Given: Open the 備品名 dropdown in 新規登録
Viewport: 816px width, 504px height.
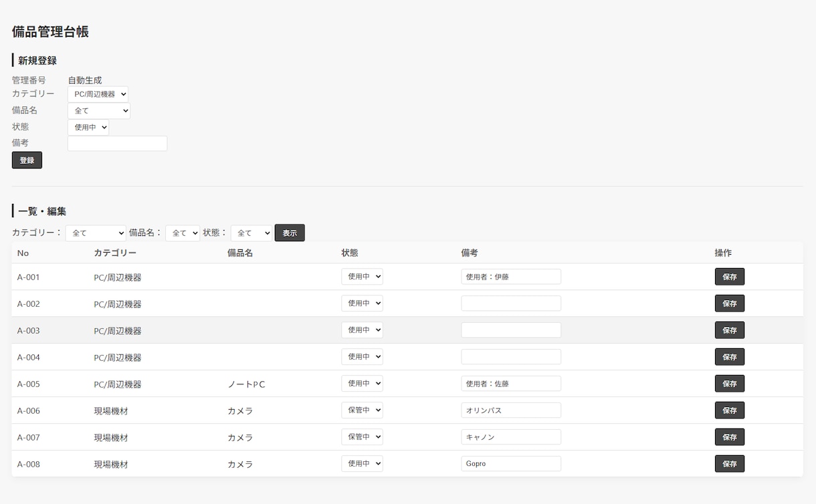Looking at the screenshot, I should [x=99, y=111].
